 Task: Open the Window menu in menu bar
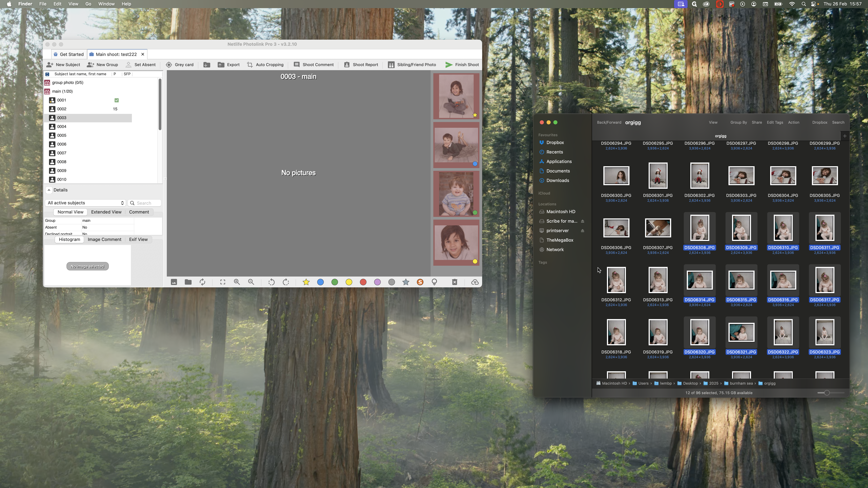[106, 4]
